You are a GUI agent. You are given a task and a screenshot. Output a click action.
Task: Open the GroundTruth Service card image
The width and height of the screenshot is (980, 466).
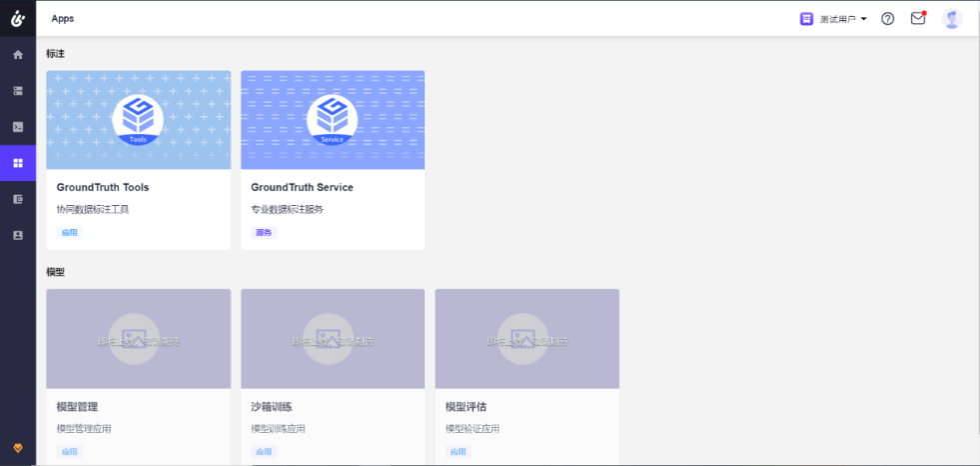coord(333,120)
